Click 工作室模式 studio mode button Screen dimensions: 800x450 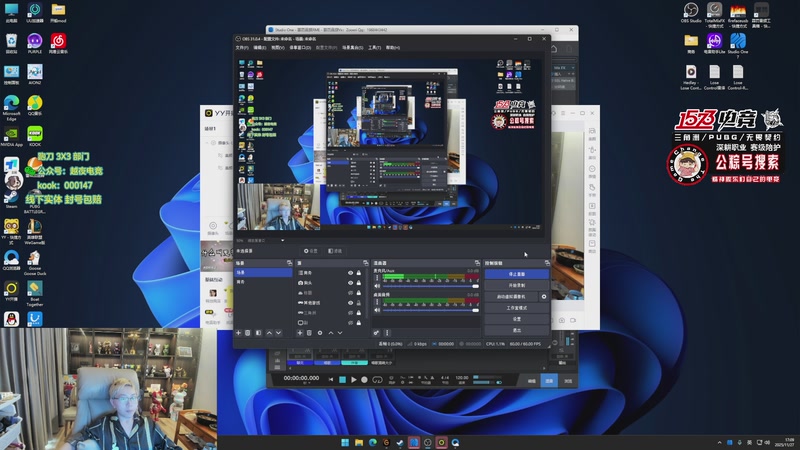click(x=516, y=308)
